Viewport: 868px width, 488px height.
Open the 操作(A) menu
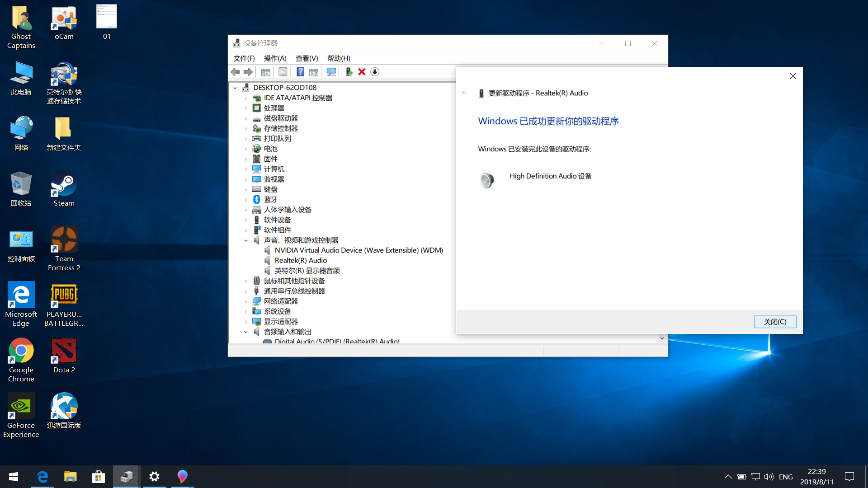click(x=275, y=58)
